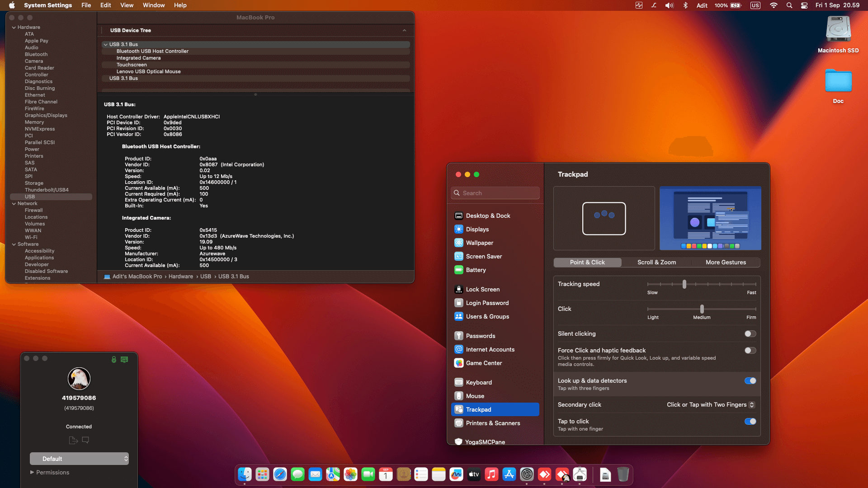
Task: Open Battery settings
Action: pyautogui.click(x=476, y=270)
